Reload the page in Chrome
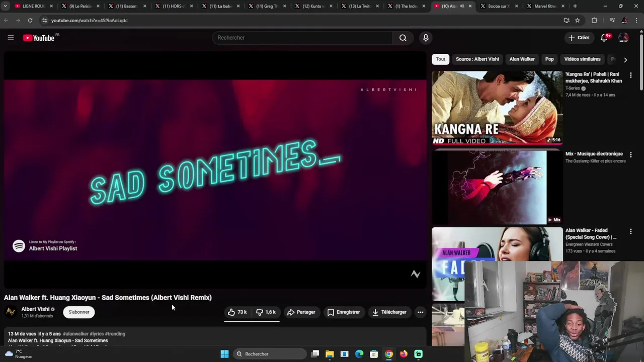The image size is (644, 362). (x=30, y=20)
